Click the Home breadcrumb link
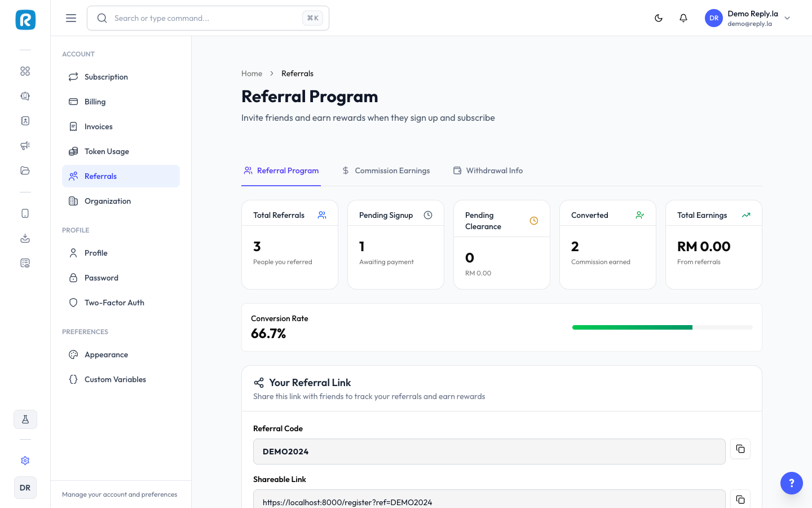The width and height of the screenshot is (812, 508). coord(251,73)
